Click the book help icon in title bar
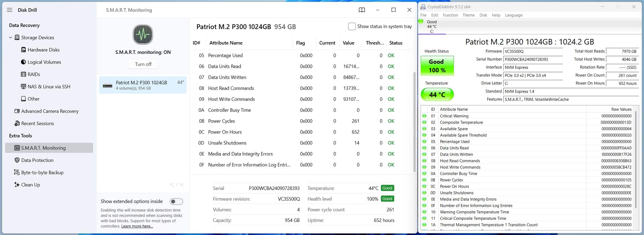 click(x=362, y=10)
